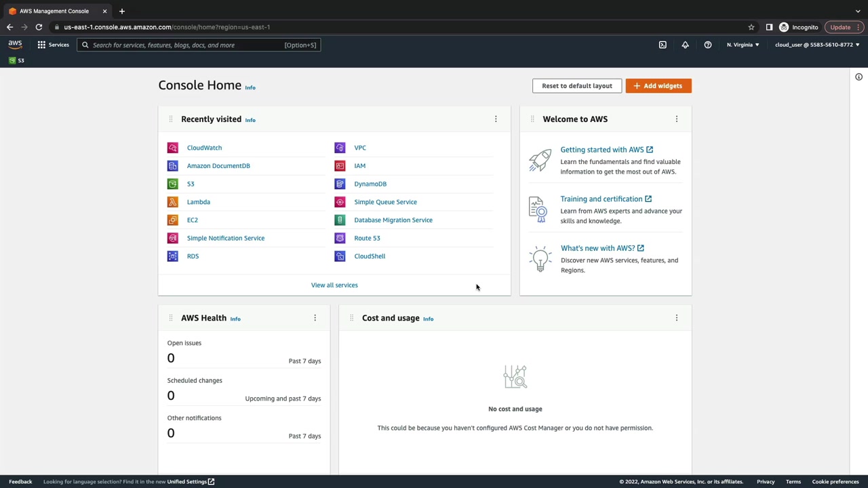Open the browser side panel icon
The height and width of the screenshot is (488, 868).
tap(769, 27)
